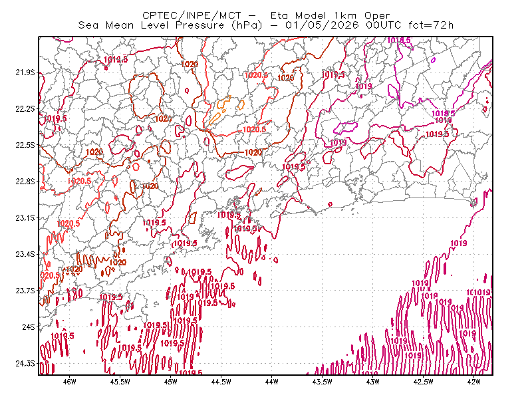The image size is (532, 411).
Task: Click the 23.4S latitude axis label
Action: (25, 254)
